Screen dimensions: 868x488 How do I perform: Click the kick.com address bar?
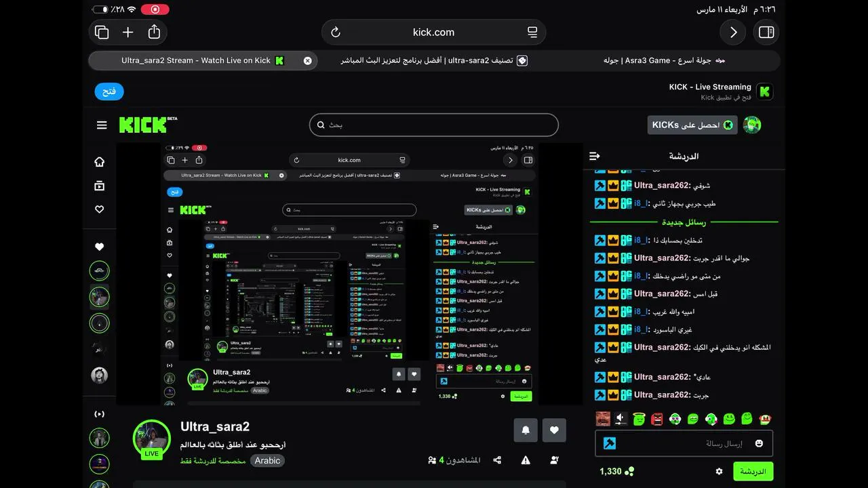(434, 32)
